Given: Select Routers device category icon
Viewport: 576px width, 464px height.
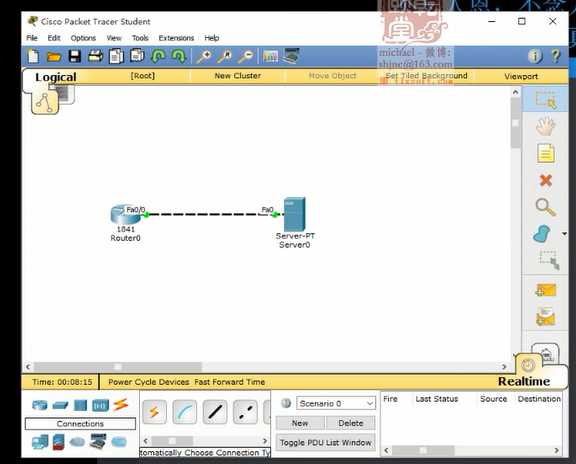Looking at the screenshot, I should (x=40, y=405).
